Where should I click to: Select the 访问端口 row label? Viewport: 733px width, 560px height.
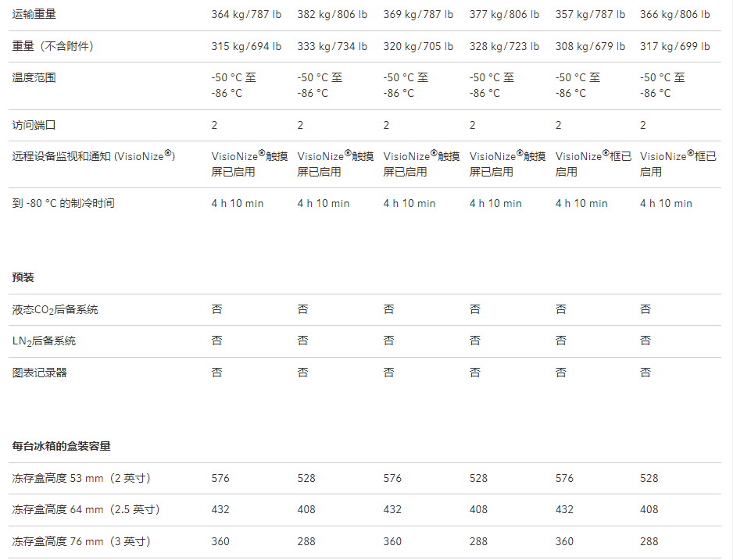point(34,125)
